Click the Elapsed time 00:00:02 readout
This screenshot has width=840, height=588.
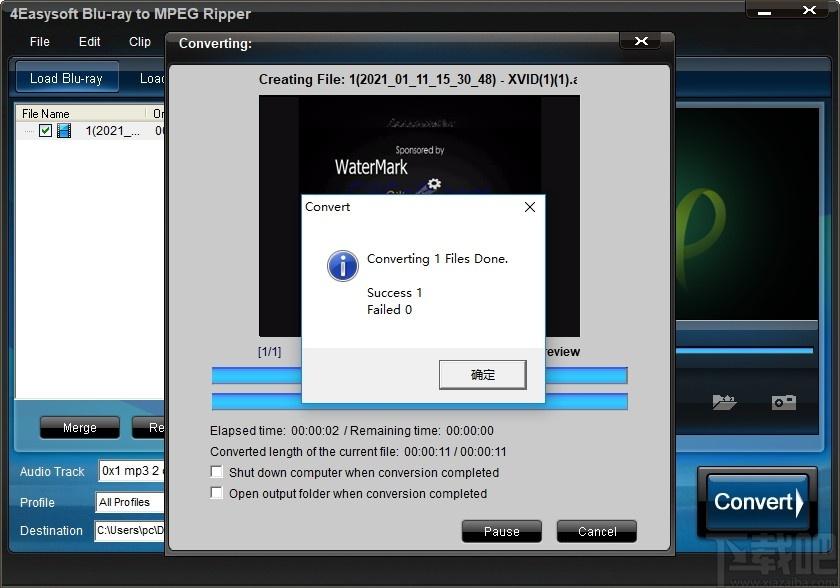[274, 431]
